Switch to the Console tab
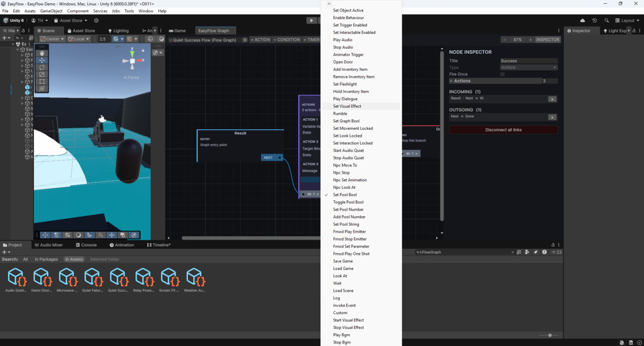644x346 pixels. tap(86, 245)
